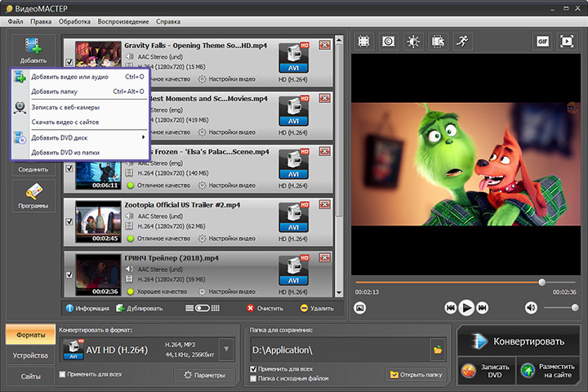588x392 pixels.
Task: Click the D:\Application\ save path field
Action: click(x=340, y=350)
